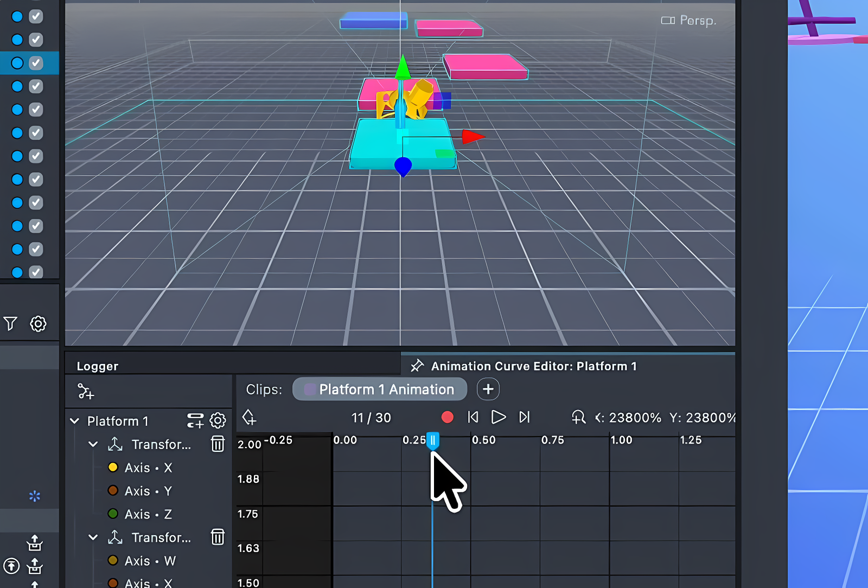Screen dimensions: 868x588
Task: Click the zoom magnifier icon in the curve editor
Action: coord(578,417)
